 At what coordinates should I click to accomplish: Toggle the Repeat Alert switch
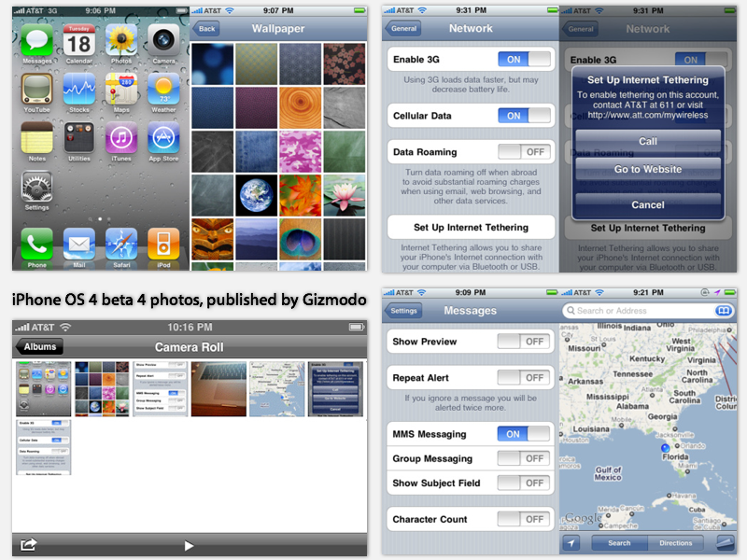click(524, 378)
